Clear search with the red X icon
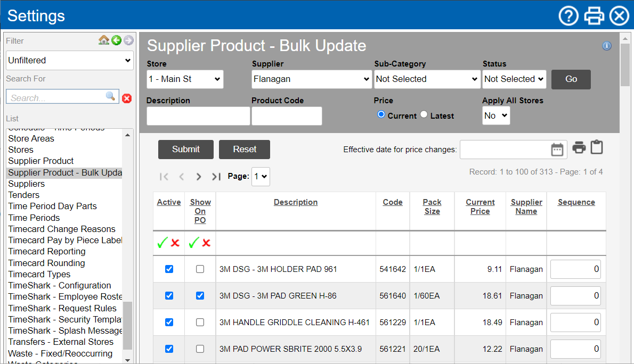 (127, 98)
